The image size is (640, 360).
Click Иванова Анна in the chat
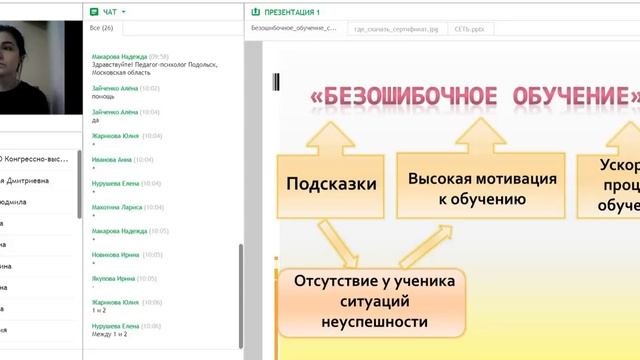(111, 160)
